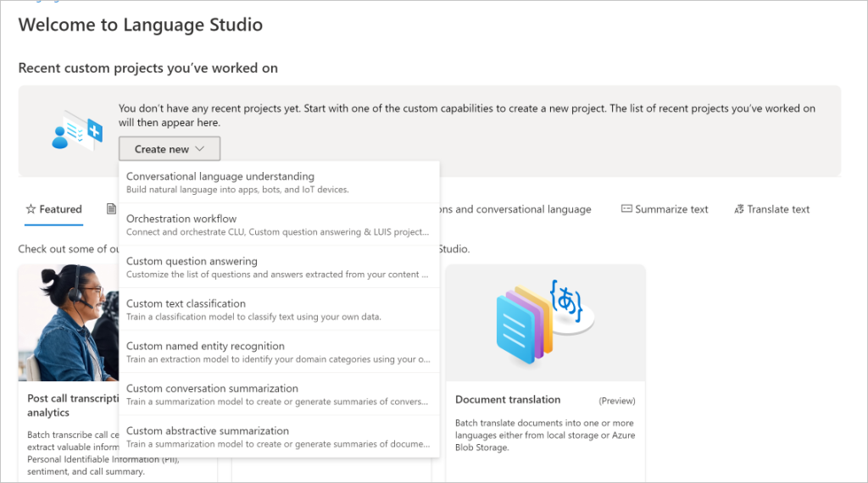Pick Custom abstractive summarization entry

279,436
